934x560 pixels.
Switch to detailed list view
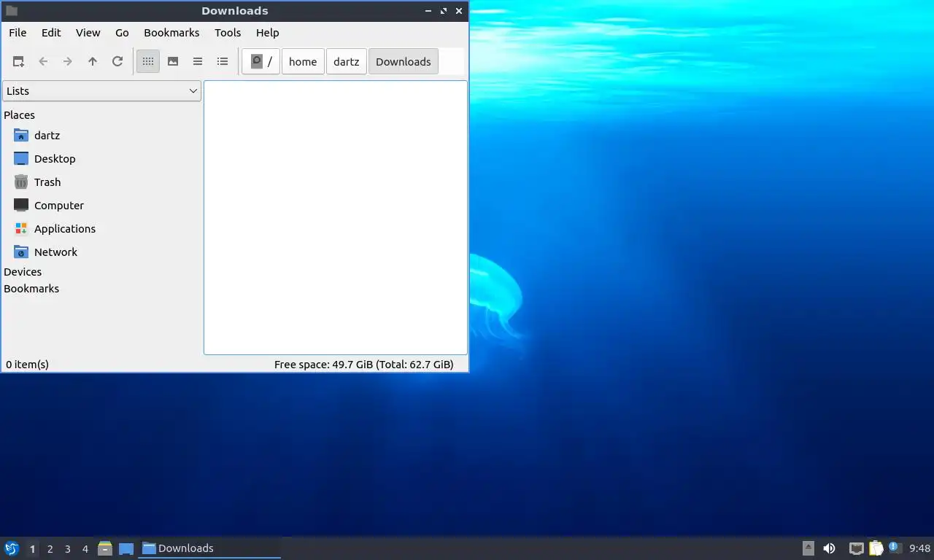[223, 62]
